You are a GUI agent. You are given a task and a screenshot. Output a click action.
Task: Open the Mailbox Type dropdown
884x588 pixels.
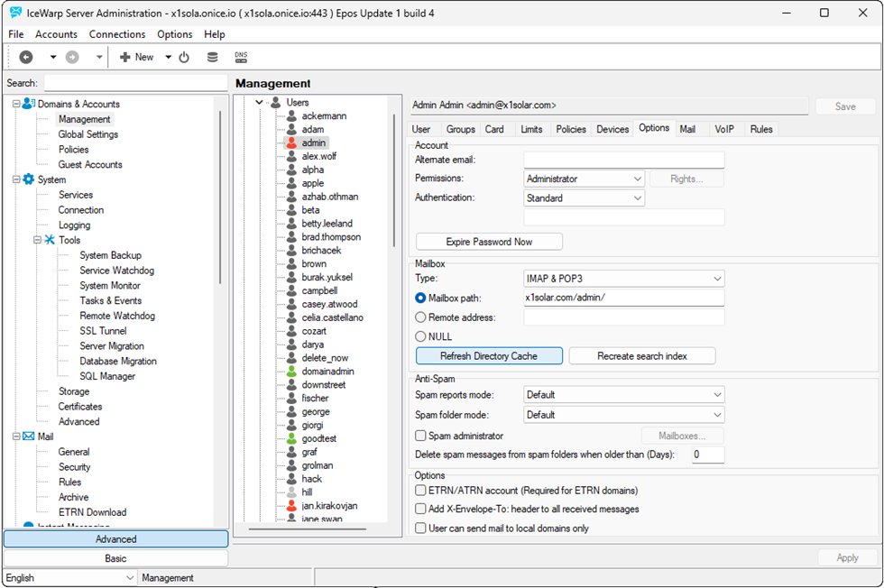tap(624, 279)
